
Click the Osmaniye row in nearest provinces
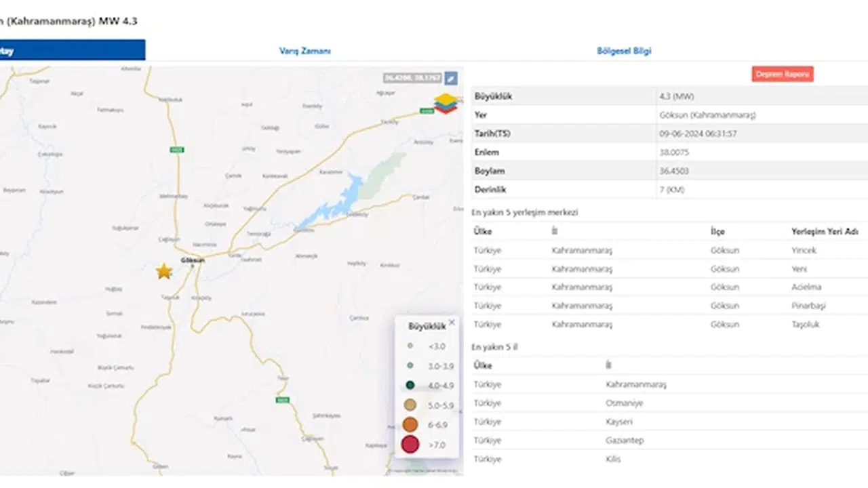669,403
